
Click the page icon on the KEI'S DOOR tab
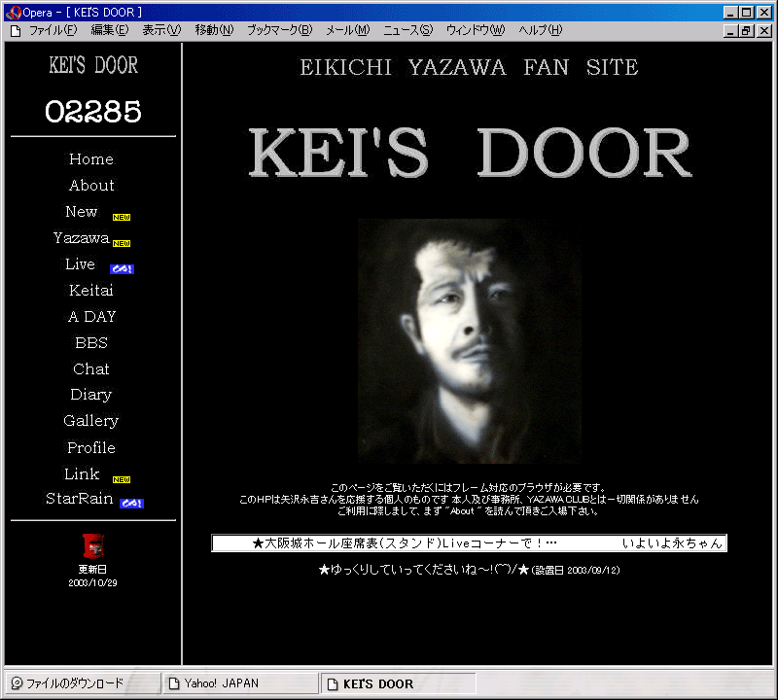click(x=333, y=684)
